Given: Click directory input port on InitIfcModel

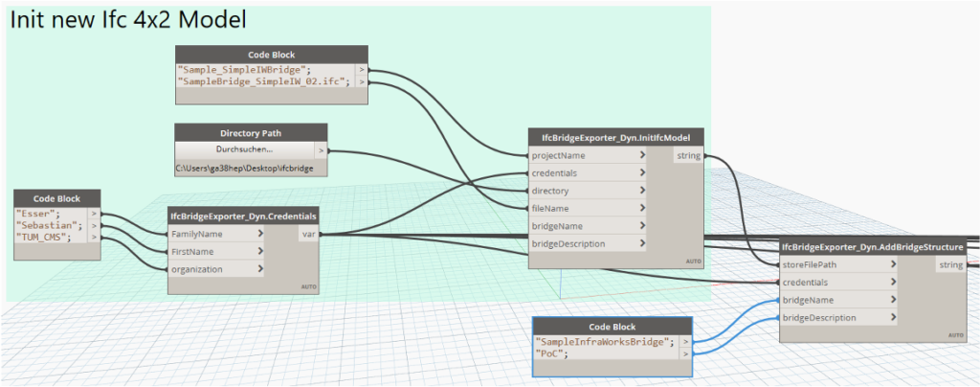Looking at the screenshot, I should (x=588, y=190).
